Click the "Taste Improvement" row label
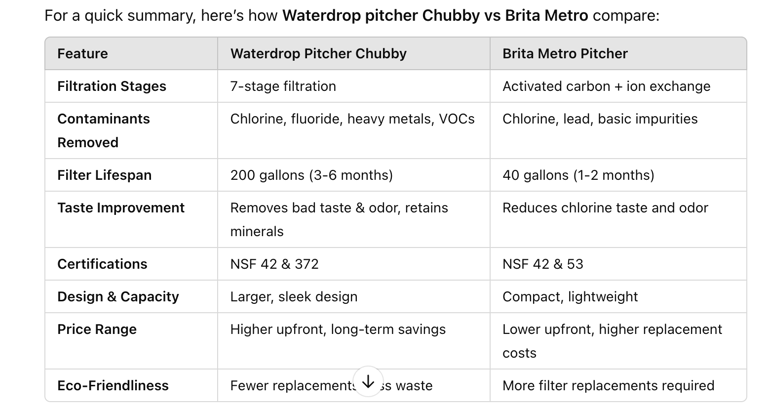 [x=121, y=208]
